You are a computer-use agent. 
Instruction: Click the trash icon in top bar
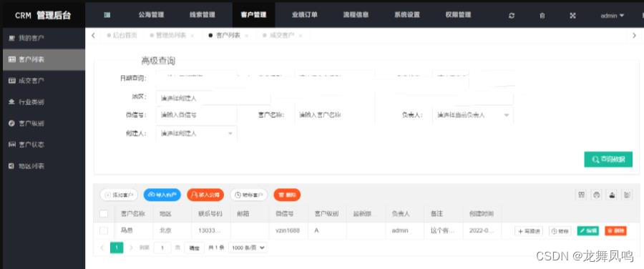(542, 15)
